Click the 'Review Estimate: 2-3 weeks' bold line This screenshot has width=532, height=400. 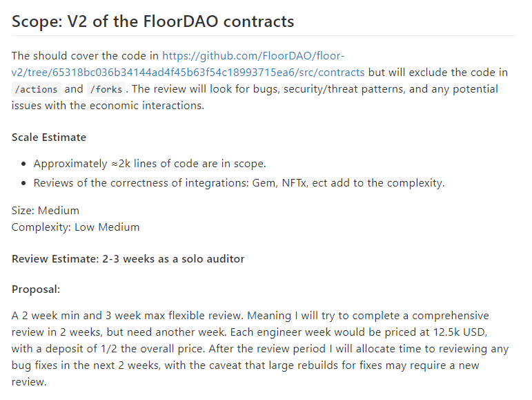point(128,259)
